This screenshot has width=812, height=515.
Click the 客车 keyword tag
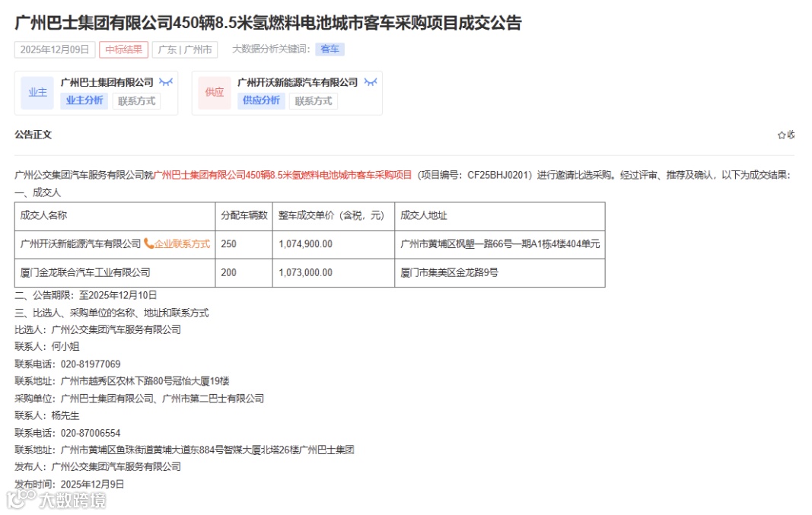pos(330,49)
